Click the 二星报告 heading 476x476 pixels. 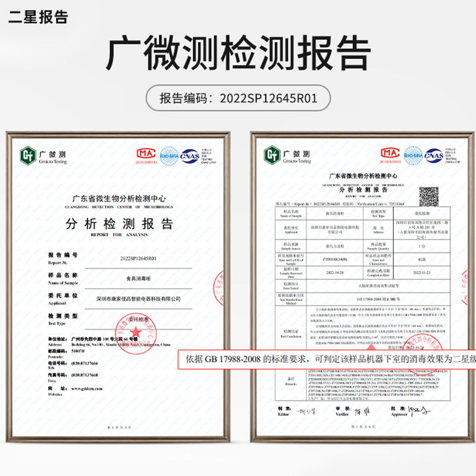38,17
